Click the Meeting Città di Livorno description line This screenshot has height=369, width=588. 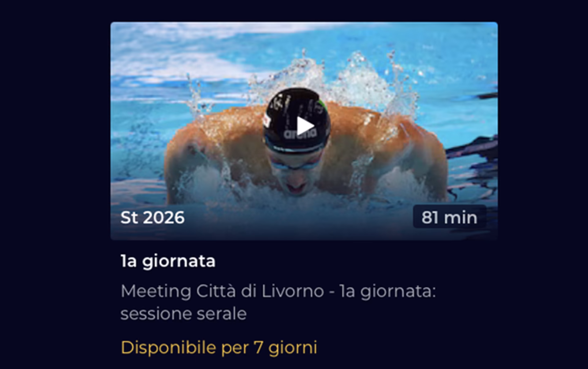point(278,291)
